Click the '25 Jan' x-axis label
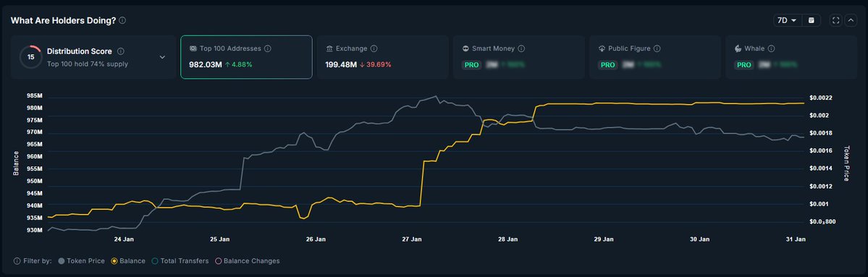The image size is (868, 277). pos(220,239)
